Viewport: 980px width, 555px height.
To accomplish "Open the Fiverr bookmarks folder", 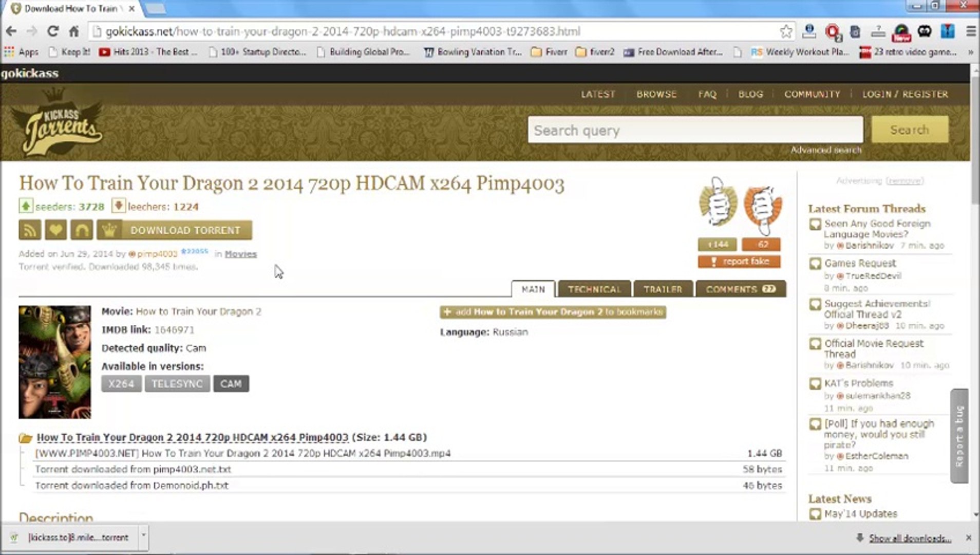I will point(549,52).
